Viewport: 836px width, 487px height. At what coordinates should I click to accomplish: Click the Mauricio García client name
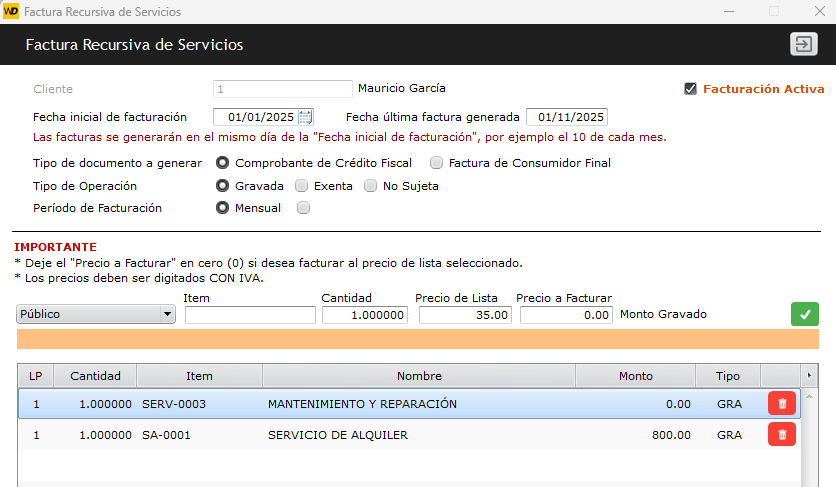(401, 88)
